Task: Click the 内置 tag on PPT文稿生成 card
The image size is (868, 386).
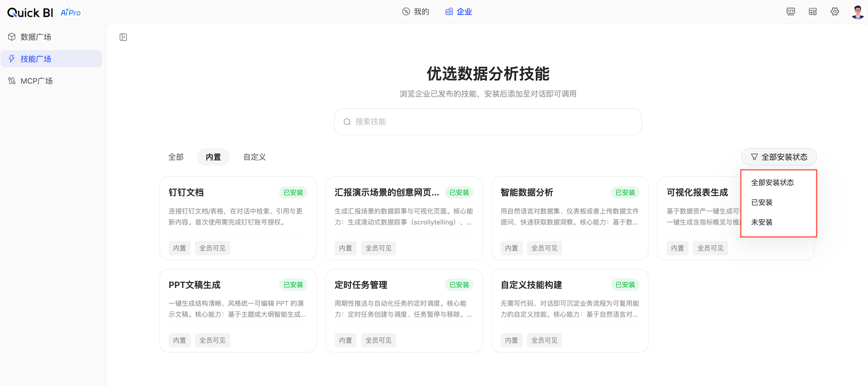Action: 180,340
